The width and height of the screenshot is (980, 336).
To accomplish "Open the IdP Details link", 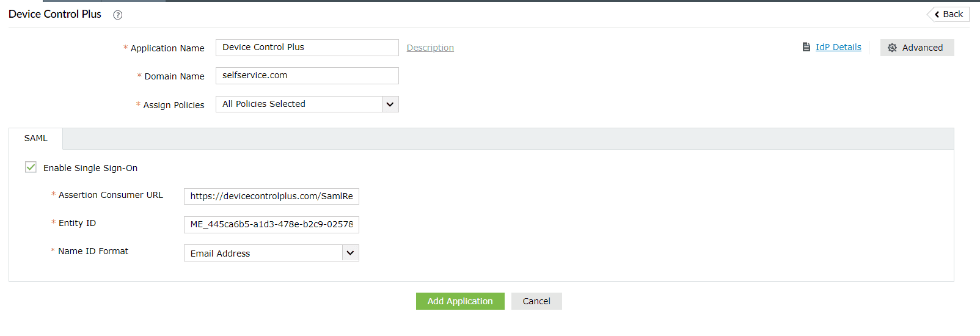I will coord(838,47).
